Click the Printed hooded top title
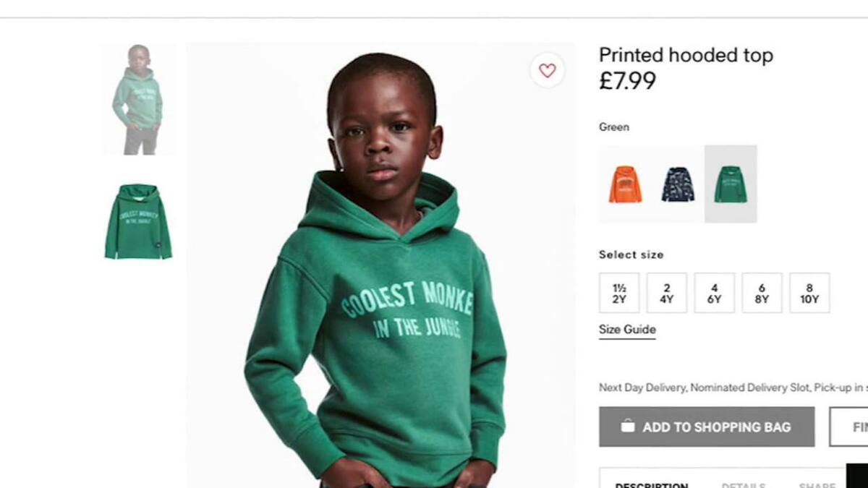This screenshot has width=868, height=488. point(686,55)
